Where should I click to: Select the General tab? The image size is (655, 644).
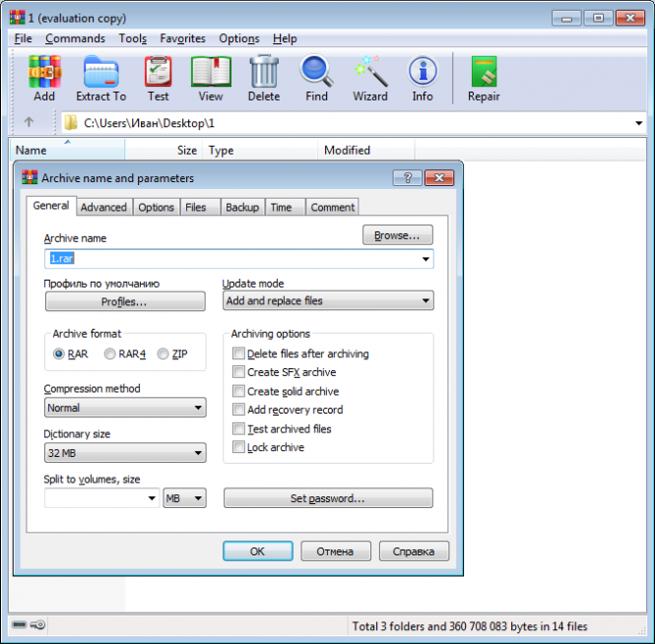pyautogui.click(x=51, y=206)
